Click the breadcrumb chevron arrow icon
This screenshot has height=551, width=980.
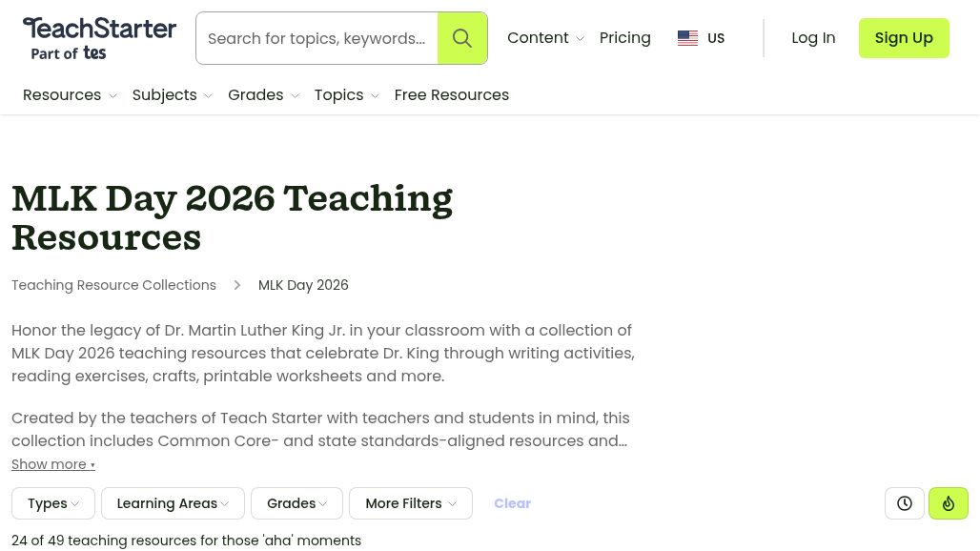tap(236, 285)
